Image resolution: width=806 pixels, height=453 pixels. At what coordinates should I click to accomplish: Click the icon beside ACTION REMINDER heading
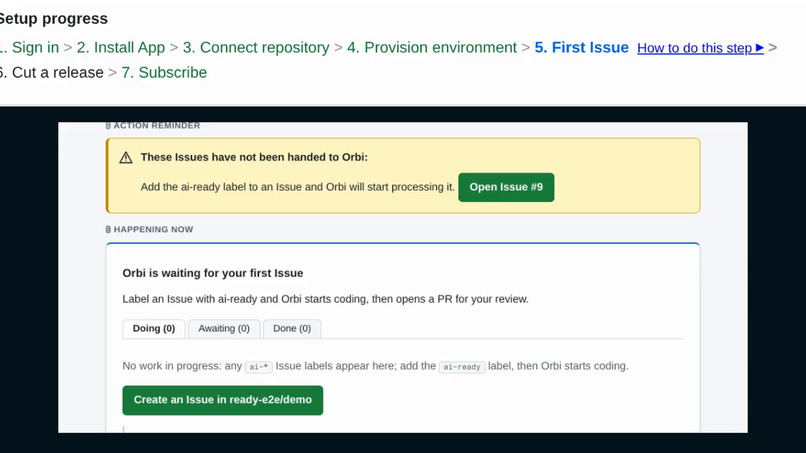(108, 125)
